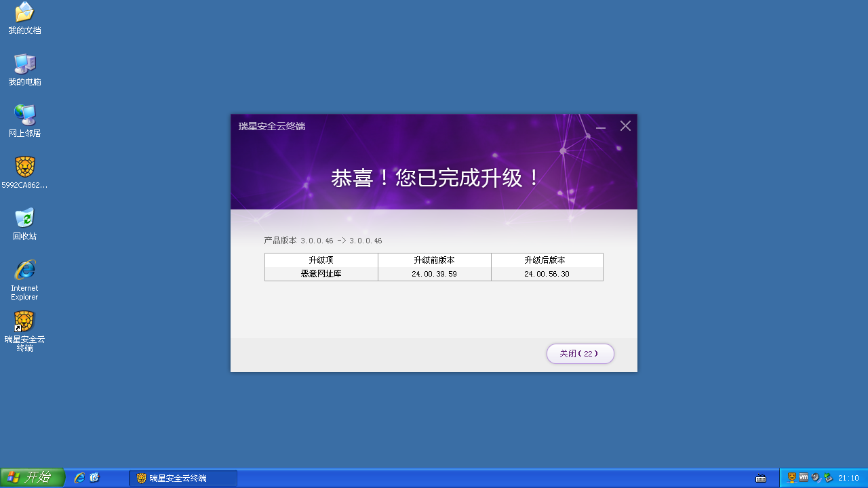Open the Rising lion tray icon
The width and height of the screenshot is (868, 488).
[x=791, y=477]
